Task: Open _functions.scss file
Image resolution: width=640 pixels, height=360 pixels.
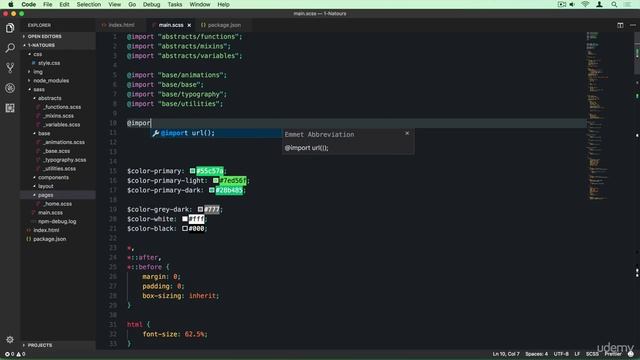Action: pyautogui.click(x=62, y=107)
